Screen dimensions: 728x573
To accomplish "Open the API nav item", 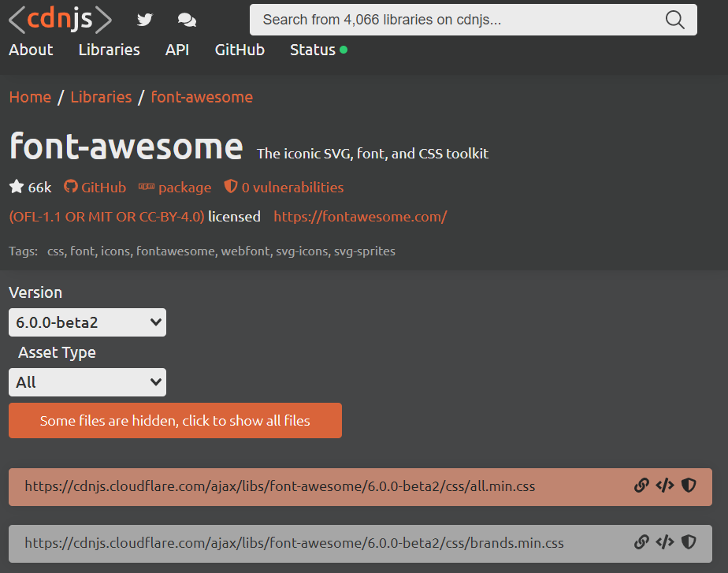I will click(x=177, y=50).
